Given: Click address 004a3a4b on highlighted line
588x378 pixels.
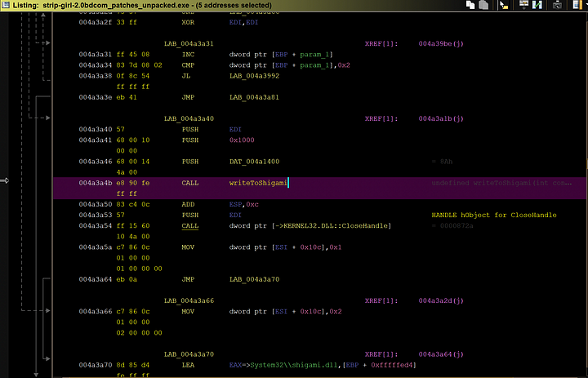Looking at the screenshot, I should [x=95, y=184].
